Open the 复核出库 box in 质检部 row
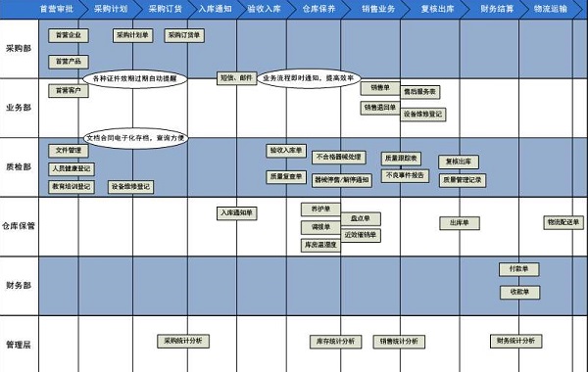 [459, 162]
